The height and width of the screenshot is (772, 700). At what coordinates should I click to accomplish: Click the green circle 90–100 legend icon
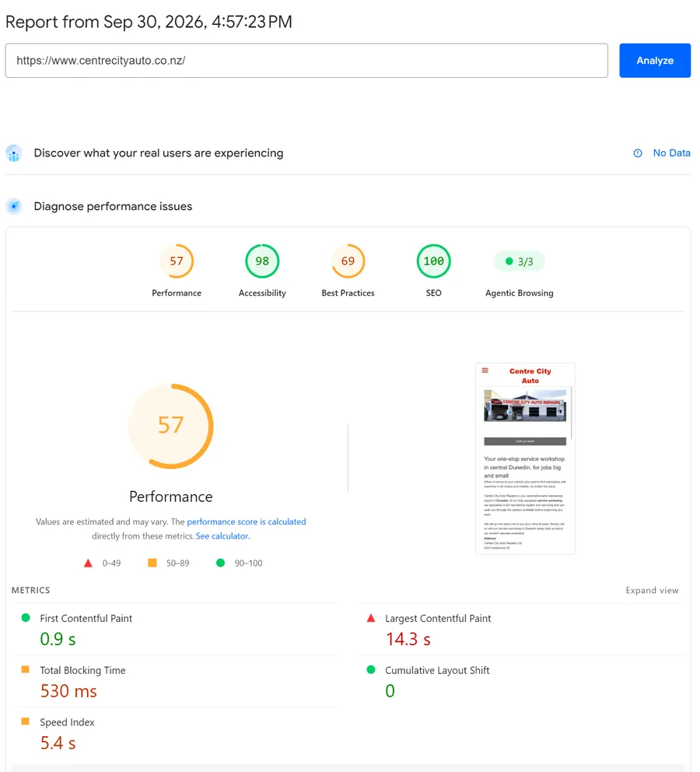pos(220,562)
